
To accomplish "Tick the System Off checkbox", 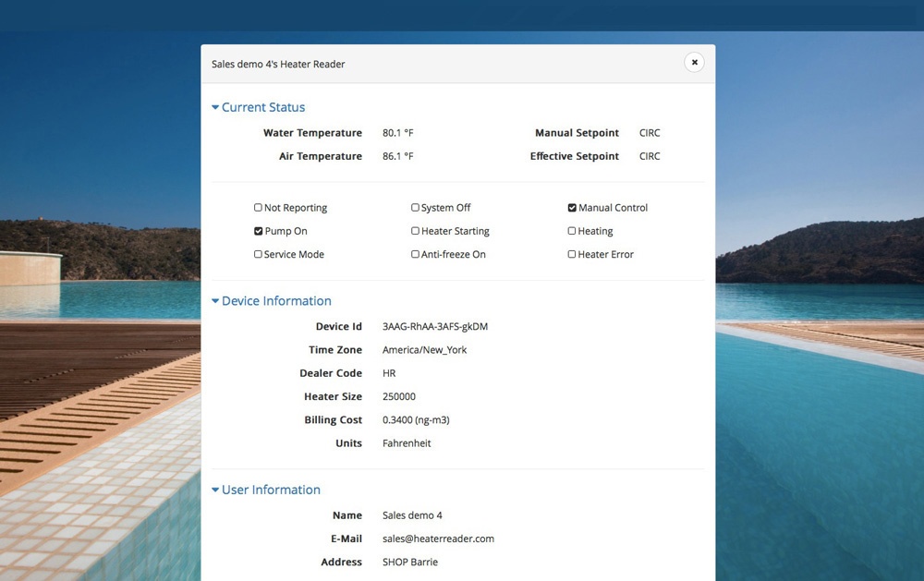I will click(x=416, y=208).
